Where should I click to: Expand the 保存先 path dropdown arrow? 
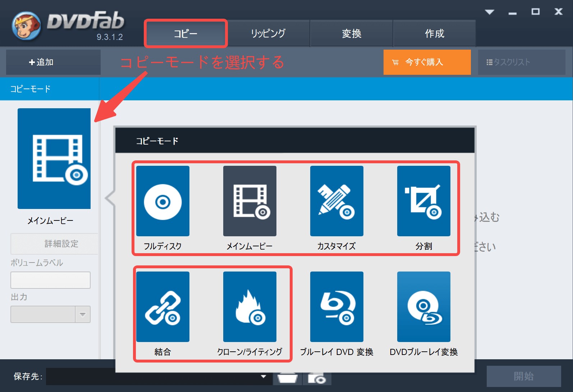coord(263,377)
